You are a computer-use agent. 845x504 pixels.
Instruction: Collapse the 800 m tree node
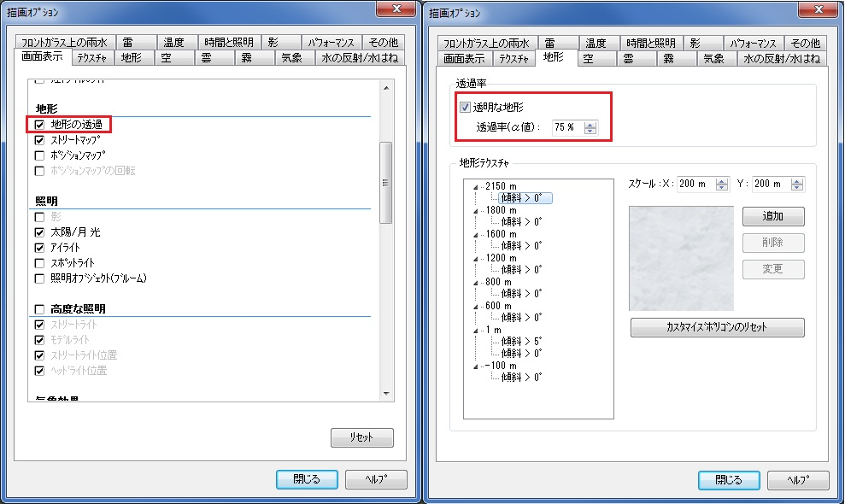(x=475, y=283)
